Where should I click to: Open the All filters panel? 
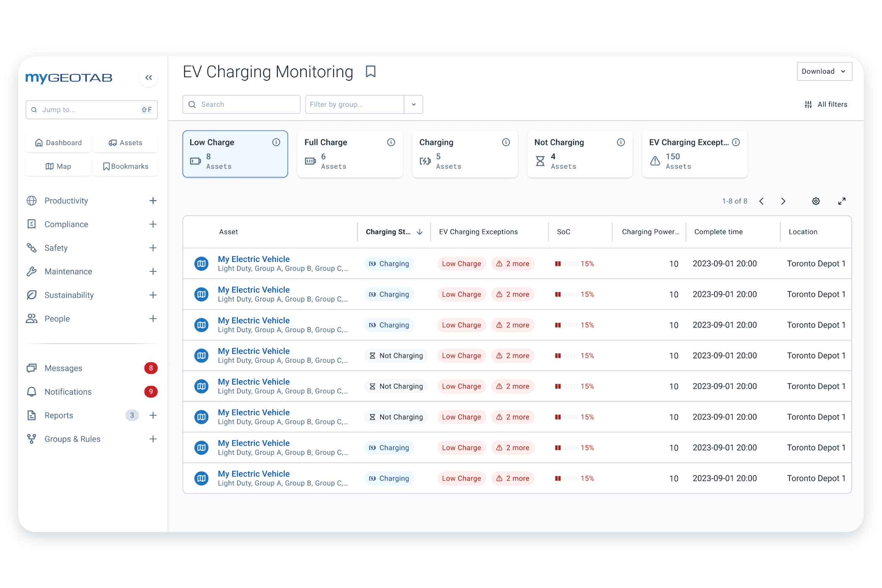coord(826,105)
